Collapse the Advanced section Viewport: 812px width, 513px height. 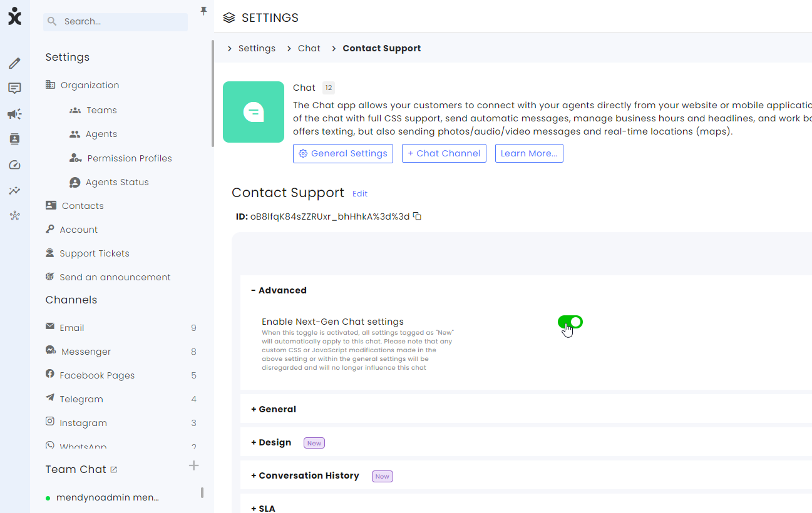coord(279,290)
